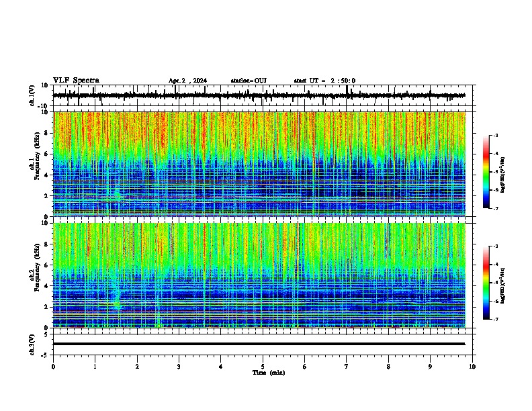Select the date text "Apr. 2 , 2024"

tap(187, 81)
